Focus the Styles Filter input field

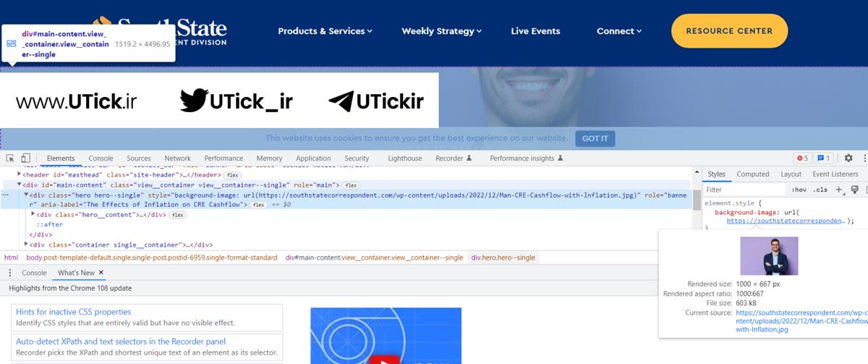click(745, 190)
